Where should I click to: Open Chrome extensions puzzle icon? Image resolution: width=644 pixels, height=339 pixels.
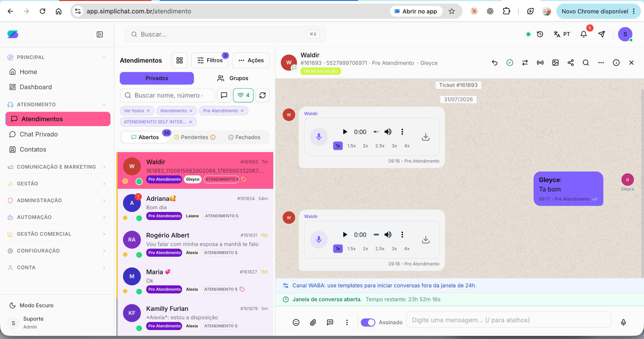pos(506,11)
